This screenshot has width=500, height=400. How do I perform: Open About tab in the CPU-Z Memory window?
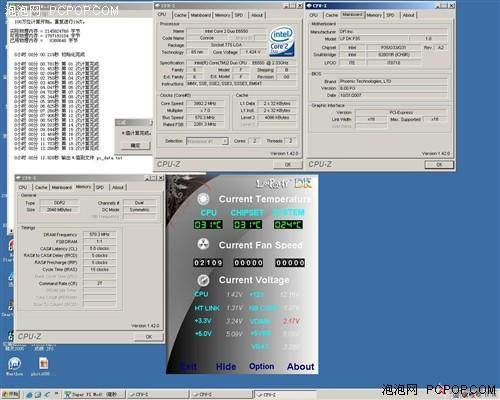click(x=118, y=187)
